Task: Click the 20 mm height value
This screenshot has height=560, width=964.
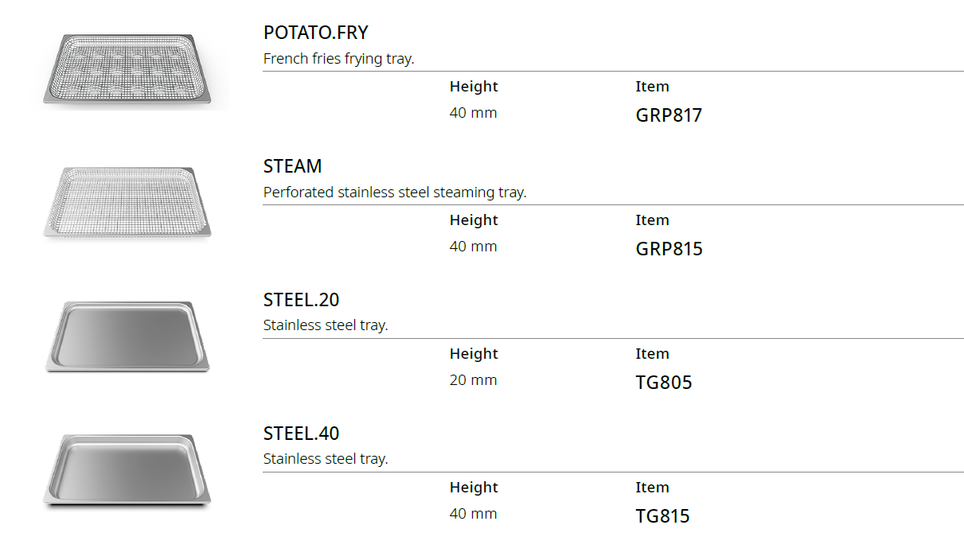Action: (473, 380)
